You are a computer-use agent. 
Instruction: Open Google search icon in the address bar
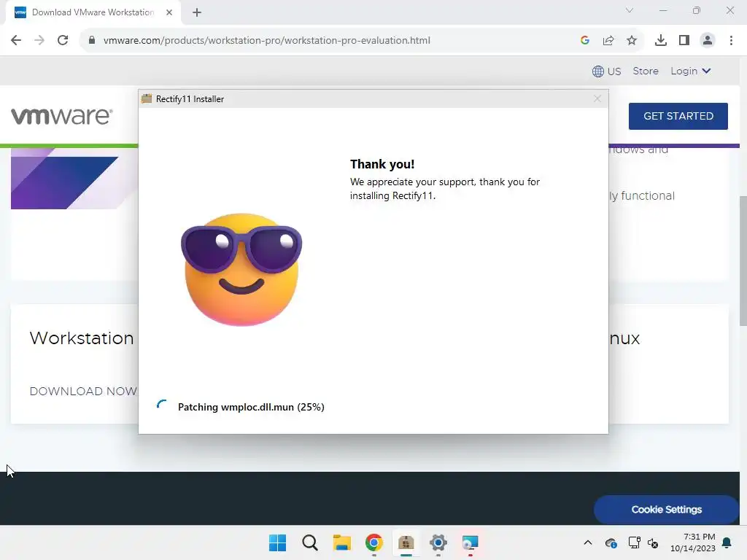coord(585,41)
